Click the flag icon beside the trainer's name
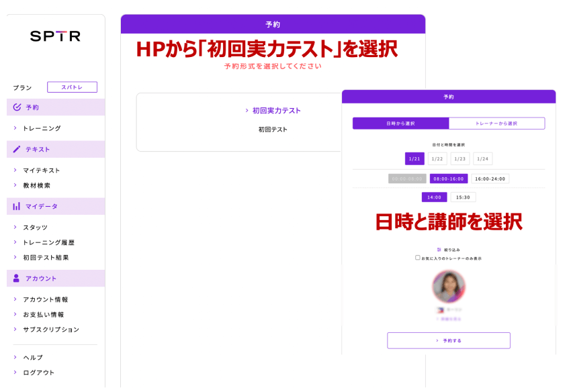 click(439, 309)
